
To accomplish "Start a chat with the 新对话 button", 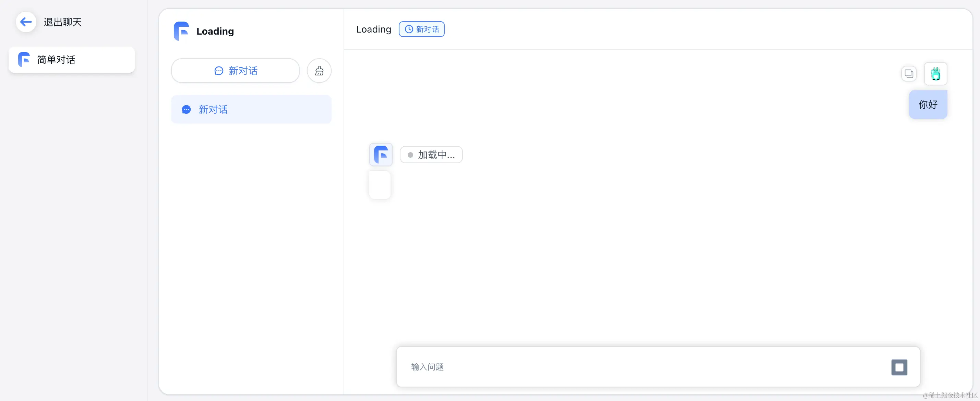I will coord(235,71).
